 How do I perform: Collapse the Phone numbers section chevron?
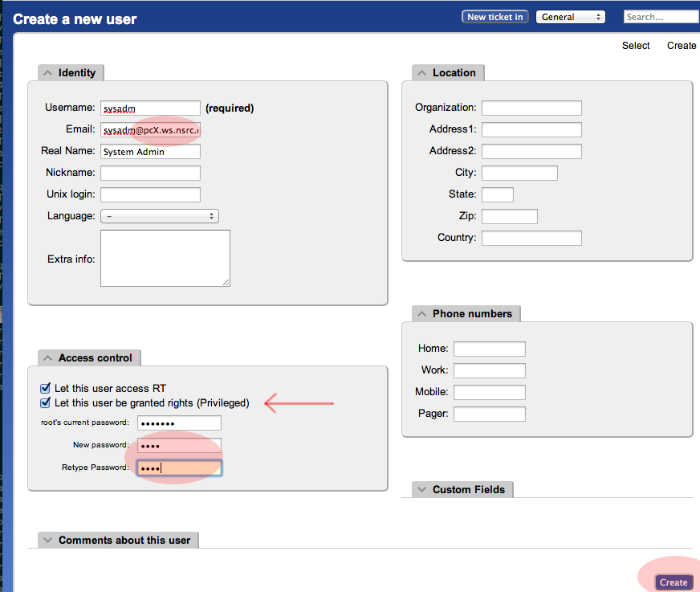[421, 314]
